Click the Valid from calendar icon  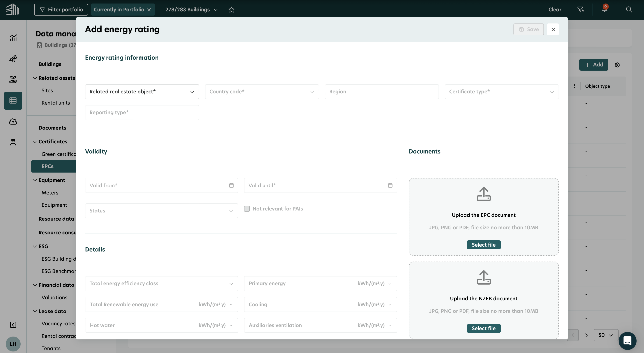[x=231, y=185]
